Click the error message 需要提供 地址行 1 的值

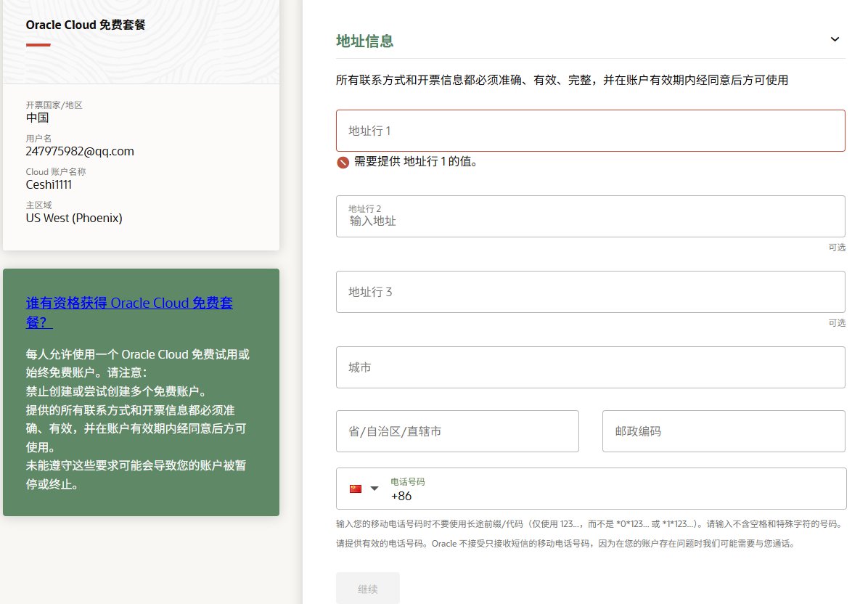point(416,162)
